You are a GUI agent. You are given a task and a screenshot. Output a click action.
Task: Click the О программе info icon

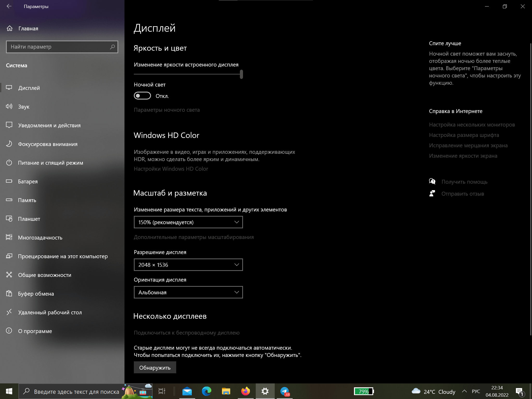[x=9, y=331]
